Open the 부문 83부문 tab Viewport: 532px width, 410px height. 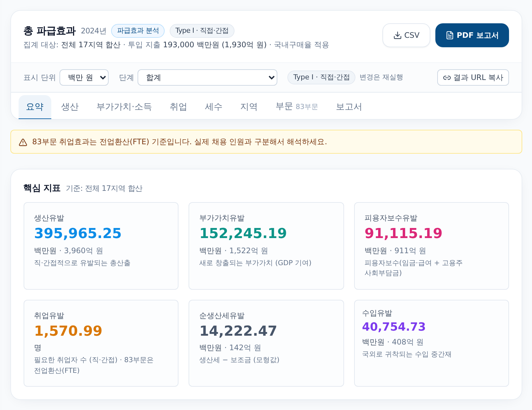coord(297,107)
